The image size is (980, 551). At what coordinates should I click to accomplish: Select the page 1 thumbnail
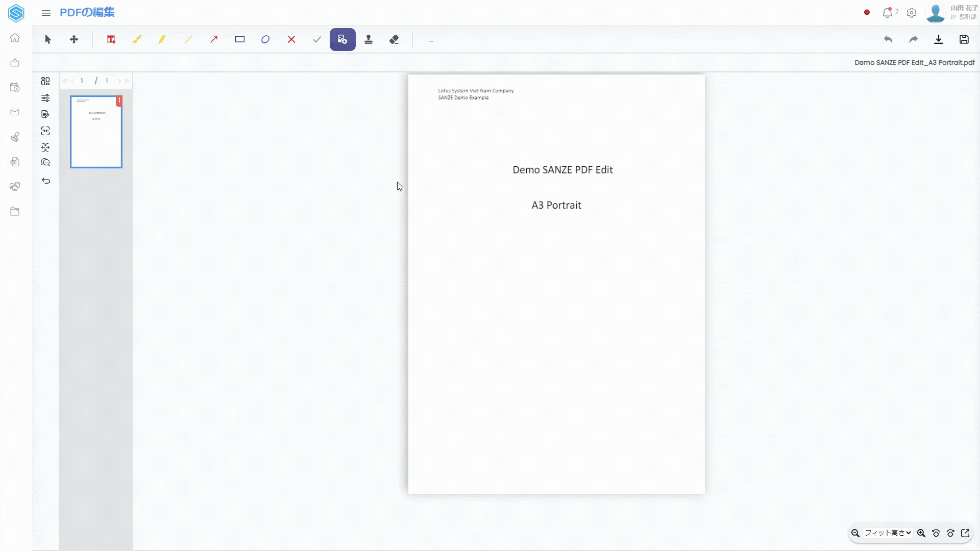(96, 132)
